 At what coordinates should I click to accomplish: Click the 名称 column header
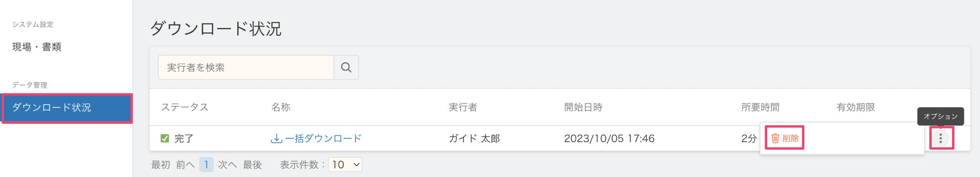point(281,107)
